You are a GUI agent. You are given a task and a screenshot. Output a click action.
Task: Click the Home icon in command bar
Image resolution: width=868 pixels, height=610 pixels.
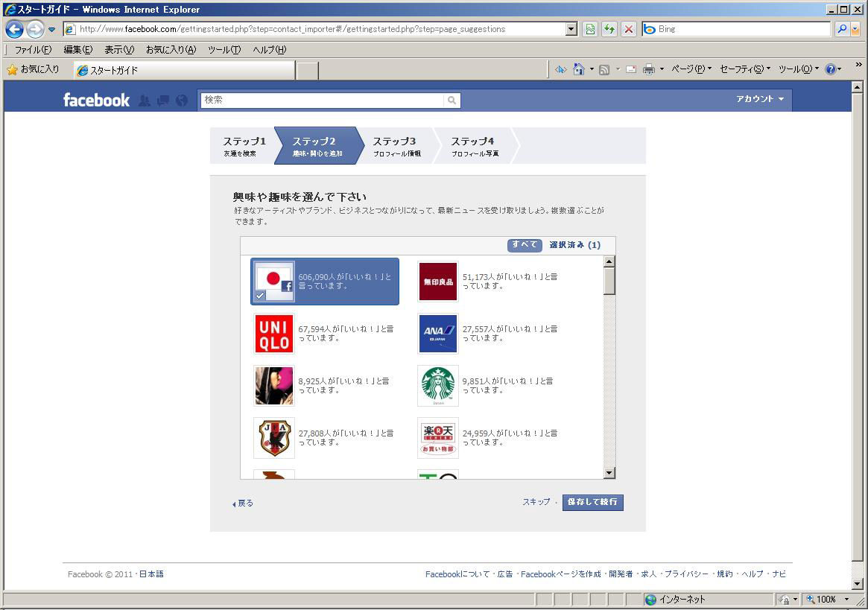578,69
